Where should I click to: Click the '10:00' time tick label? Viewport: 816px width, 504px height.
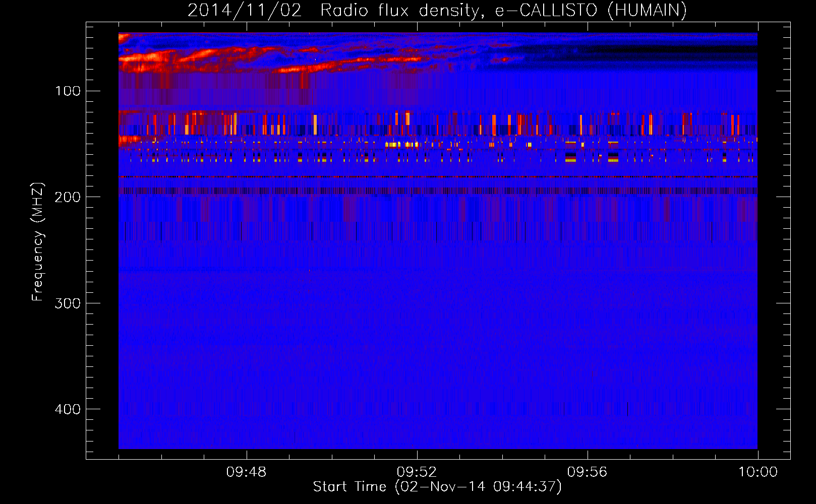[x=758, y=472]
